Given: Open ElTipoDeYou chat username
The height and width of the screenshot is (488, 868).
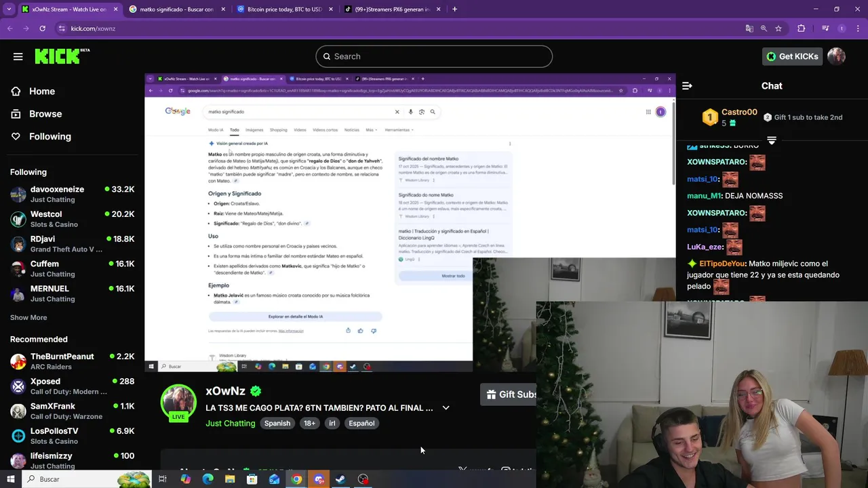Looking at the screenshot, I should click(x=724, y=264).
